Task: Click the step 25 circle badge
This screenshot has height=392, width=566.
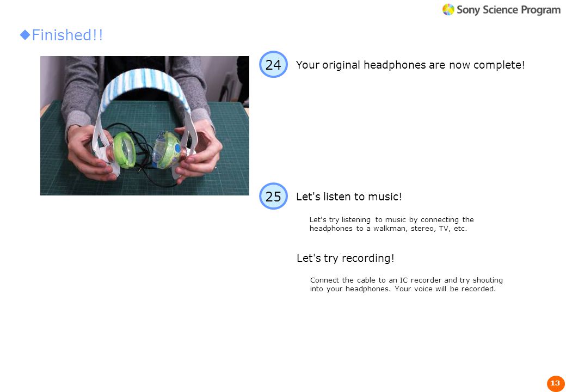Action: coord(273,196)
